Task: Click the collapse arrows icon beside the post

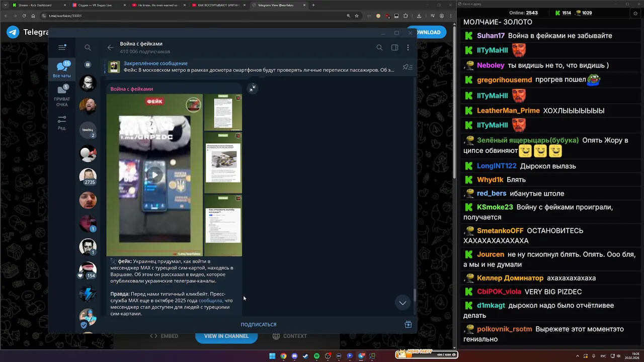Action: [253, 88]
